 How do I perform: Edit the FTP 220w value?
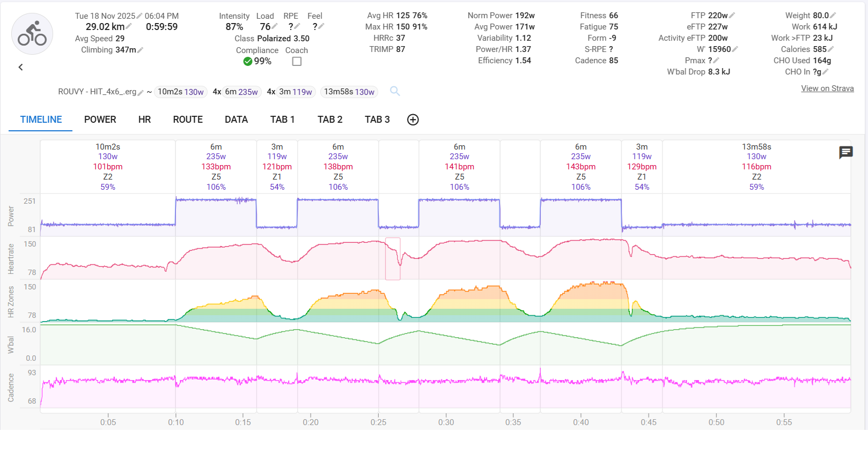(732, 16)
